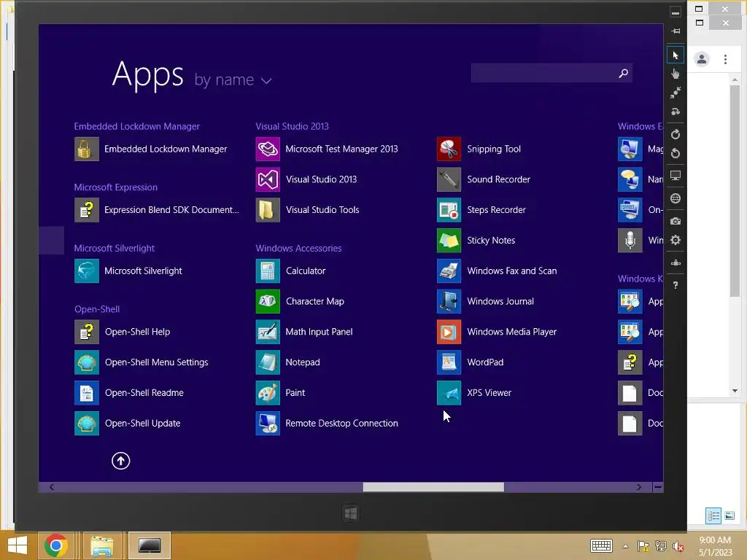Open the Visual Studio Tools folder

pos(307,210)
